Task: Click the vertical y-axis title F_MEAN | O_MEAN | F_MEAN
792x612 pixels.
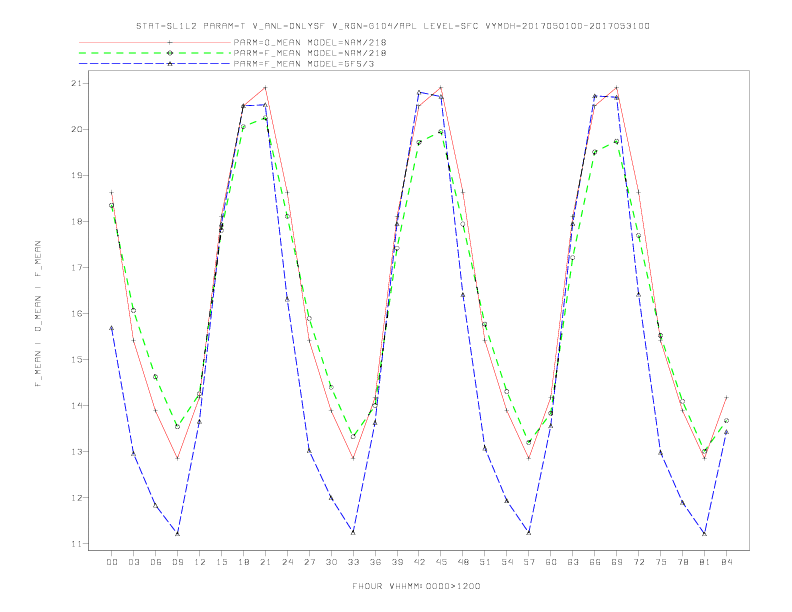Action: tap(38, 314)
